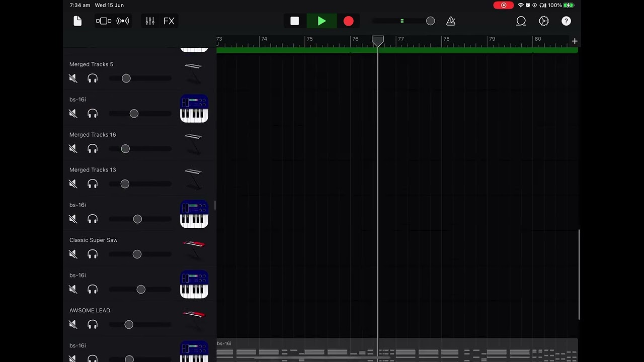Adjust Merged Tracks 16 volume slider
The image size is (644, 362).
click(x=125, y=149)
